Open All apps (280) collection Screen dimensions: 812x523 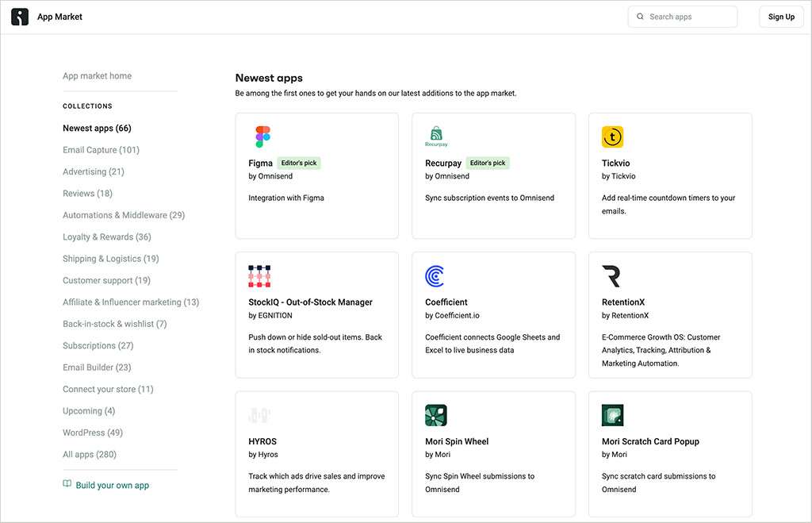(90, 455)
